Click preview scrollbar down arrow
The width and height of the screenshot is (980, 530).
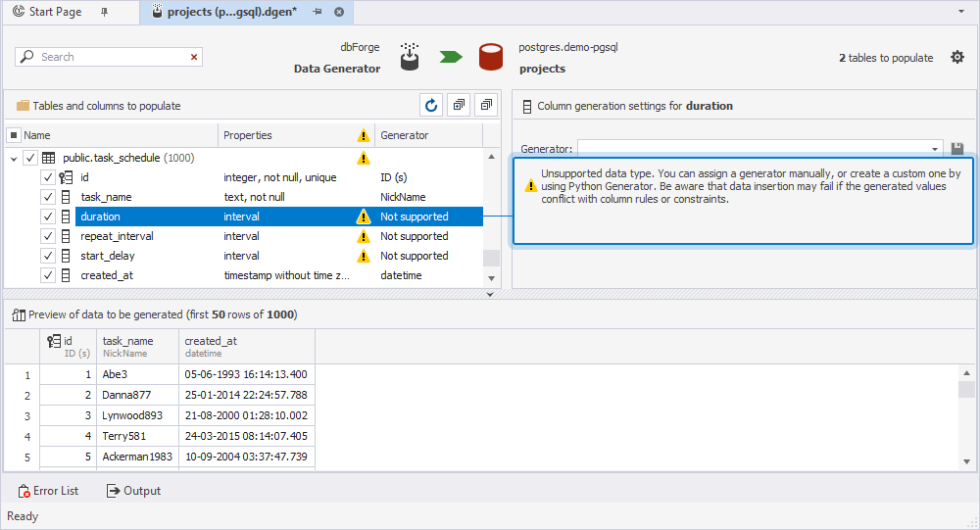966,461
